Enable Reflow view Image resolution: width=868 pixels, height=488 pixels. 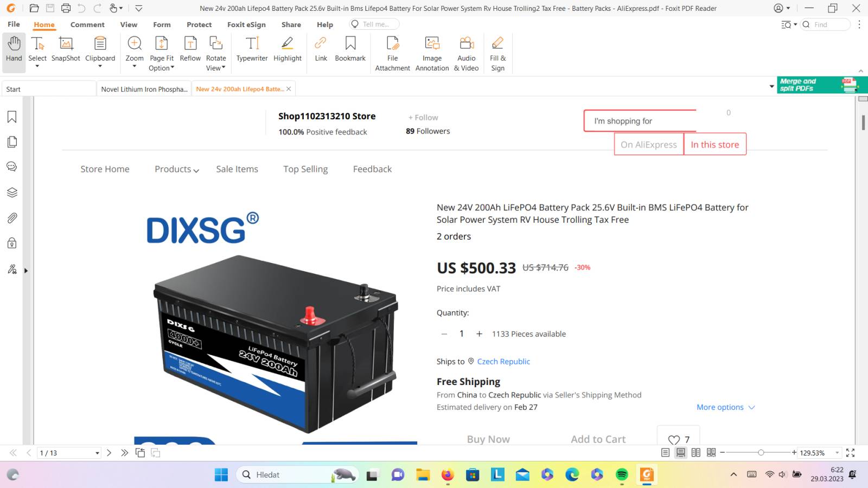click(190, 49)
